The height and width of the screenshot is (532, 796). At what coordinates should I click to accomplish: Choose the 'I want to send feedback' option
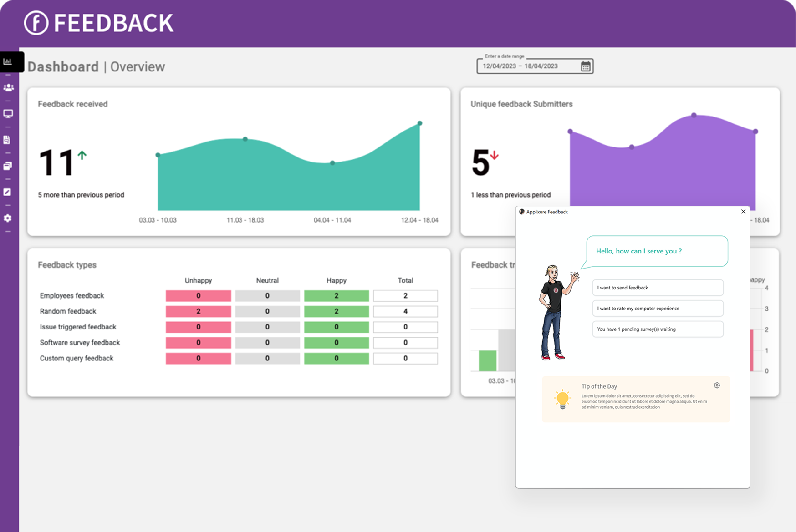[x=657, y=287]
